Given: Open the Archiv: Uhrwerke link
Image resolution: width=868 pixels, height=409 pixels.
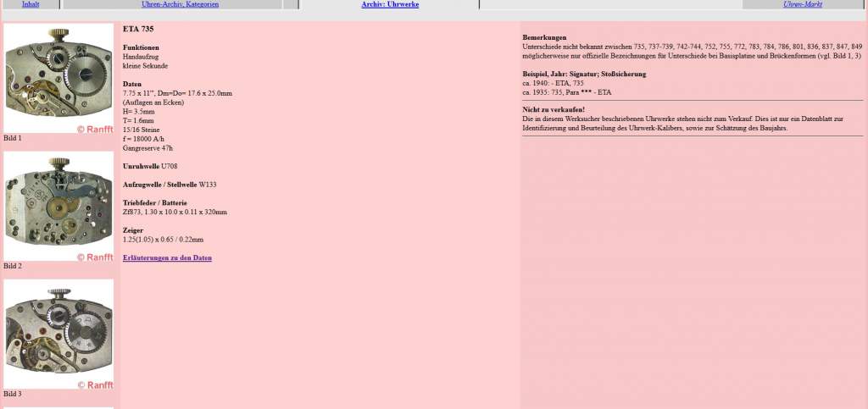Looking at the screenshot, I should 390,4.
